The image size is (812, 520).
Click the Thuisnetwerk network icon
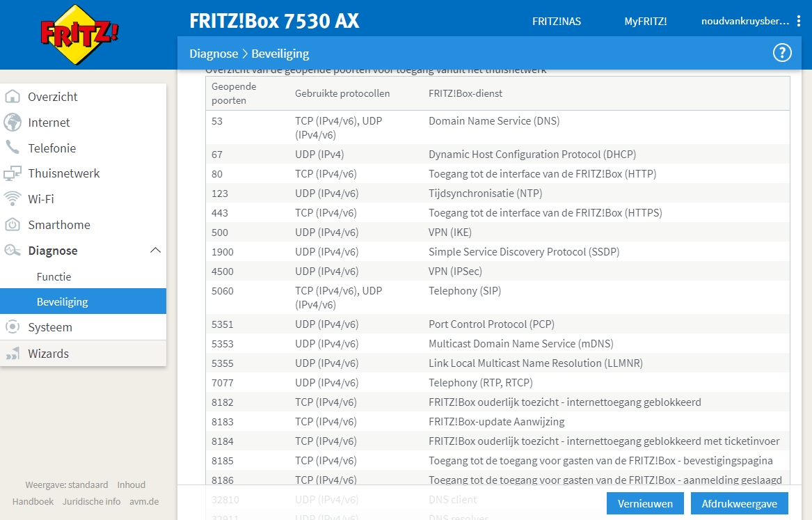pos(12,173)
